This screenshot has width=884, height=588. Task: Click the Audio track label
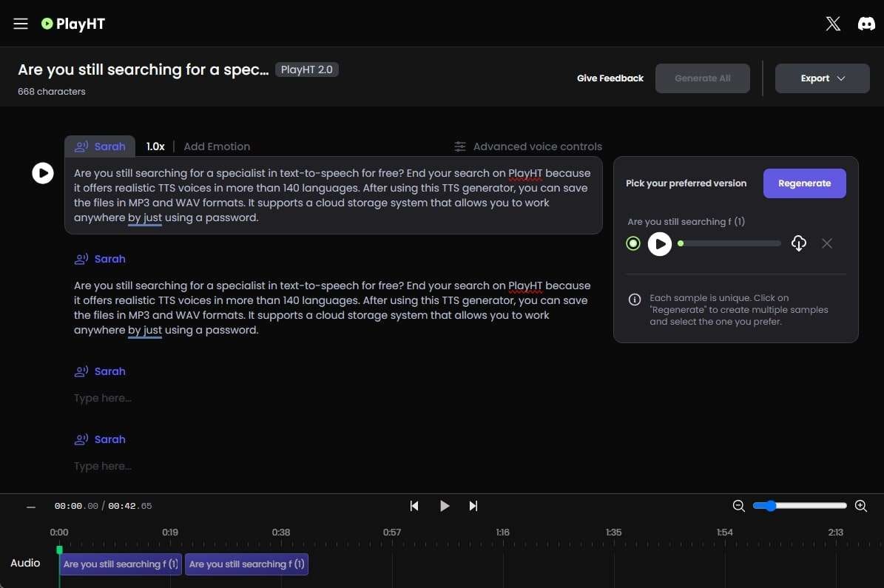(x=25, y=563)
